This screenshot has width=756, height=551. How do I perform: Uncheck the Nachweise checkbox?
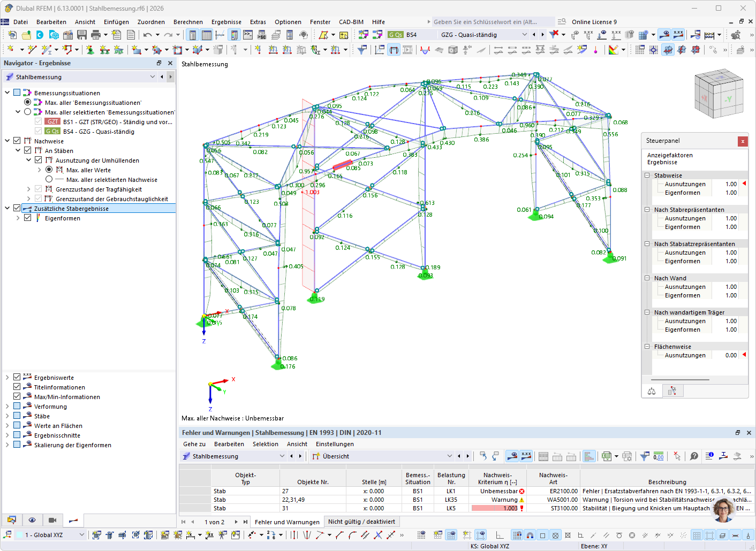(17, 141)
